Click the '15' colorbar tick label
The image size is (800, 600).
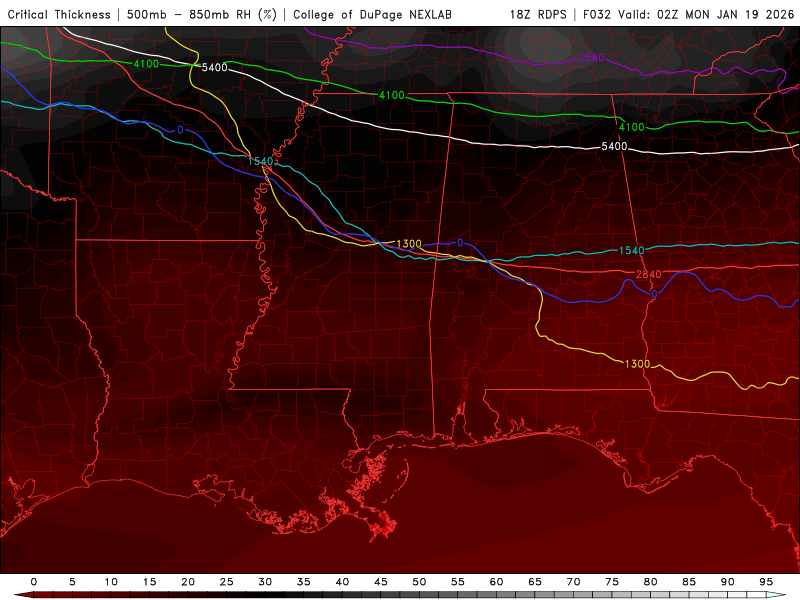tap(149, 582)
